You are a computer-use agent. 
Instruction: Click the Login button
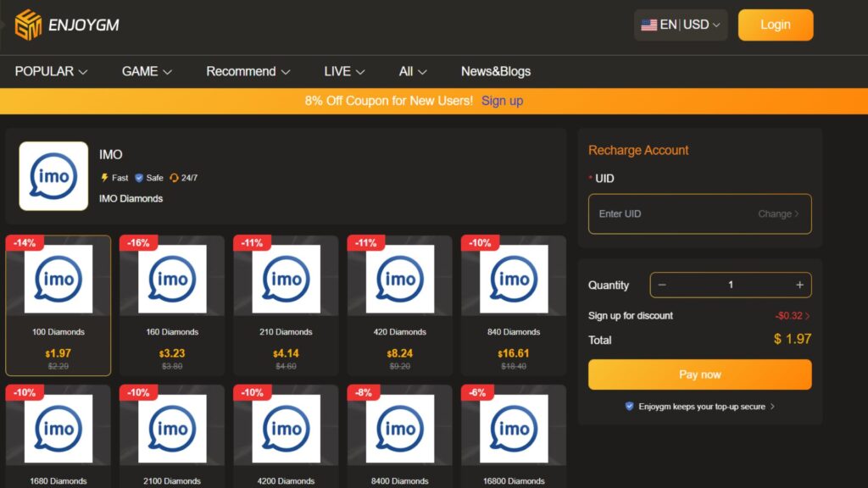pyautogui.click(x=775, y=25)
